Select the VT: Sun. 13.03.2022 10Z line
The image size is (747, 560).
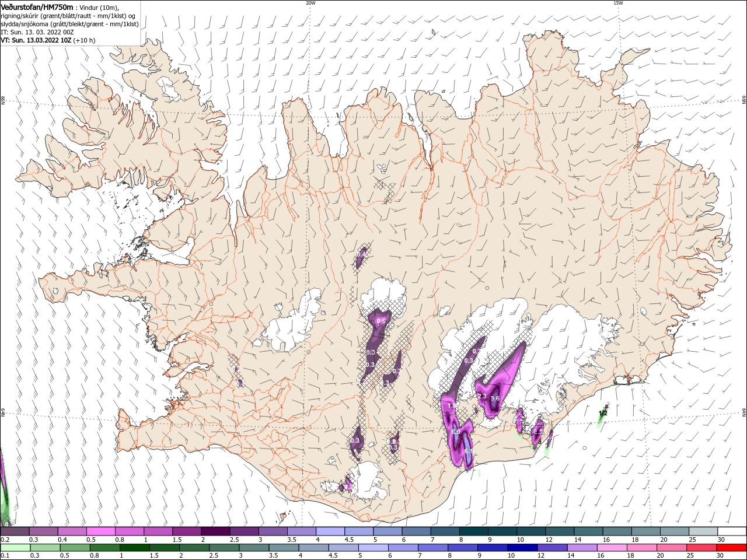click(35, 40)
